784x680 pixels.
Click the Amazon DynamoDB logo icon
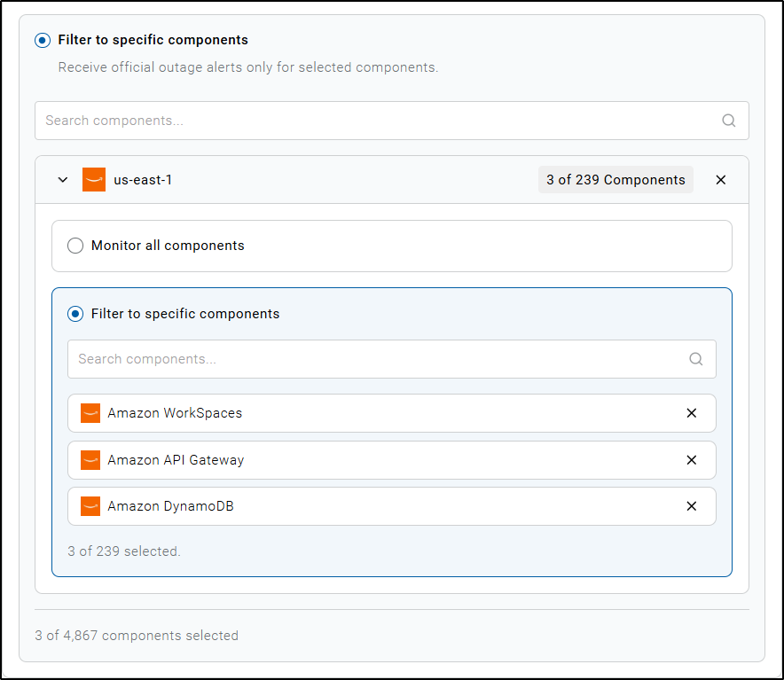pos(90,506)
